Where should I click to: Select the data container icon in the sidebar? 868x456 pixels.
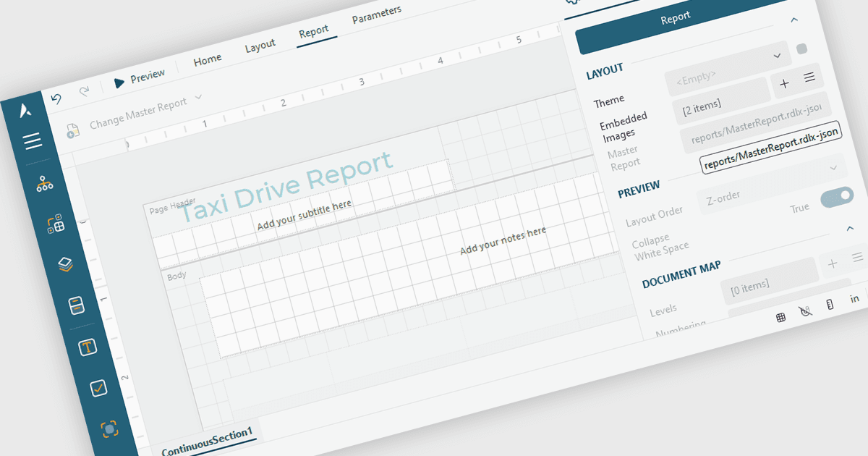coord(77,305)
